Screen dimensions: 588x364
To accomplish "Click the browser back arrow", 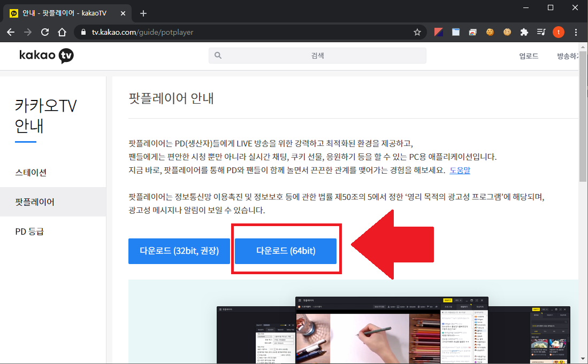I will 11,32.
